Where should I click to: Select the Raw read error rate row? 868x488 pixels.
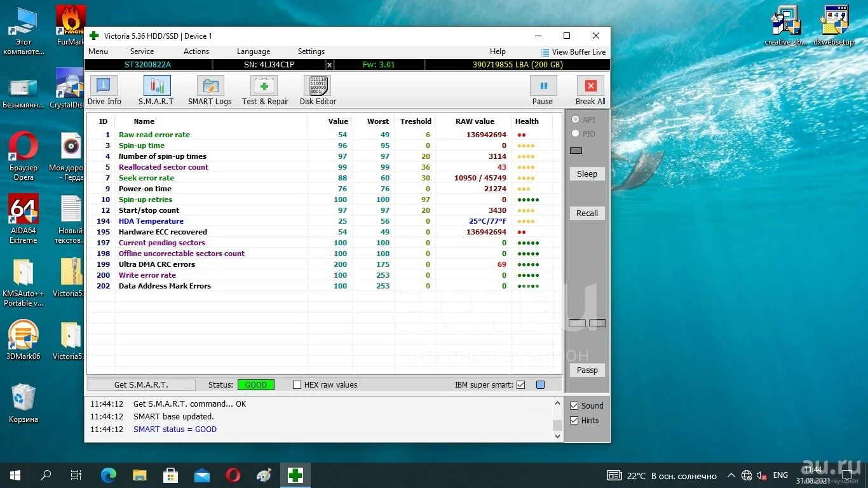pos(324,135)
